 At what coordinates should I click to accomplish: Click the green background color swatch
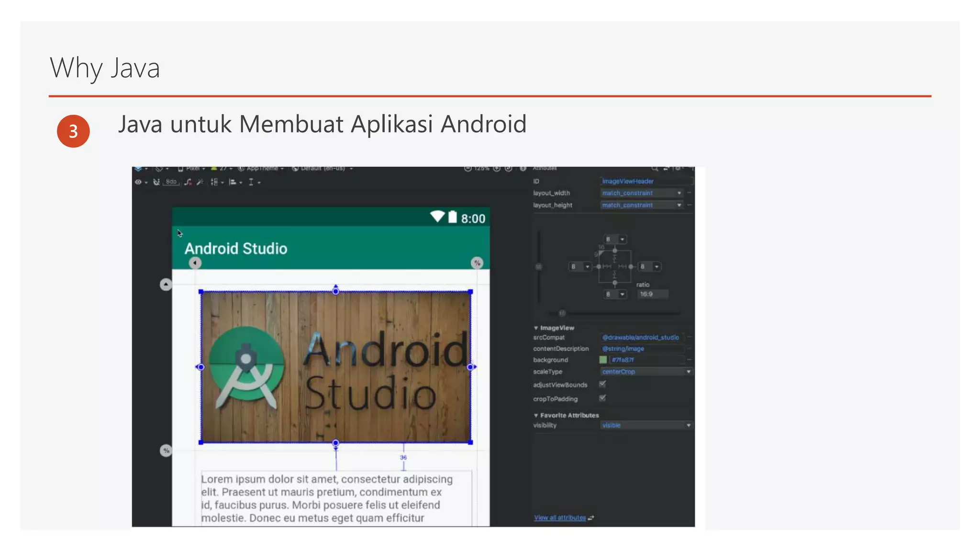(x=603, y=360)
